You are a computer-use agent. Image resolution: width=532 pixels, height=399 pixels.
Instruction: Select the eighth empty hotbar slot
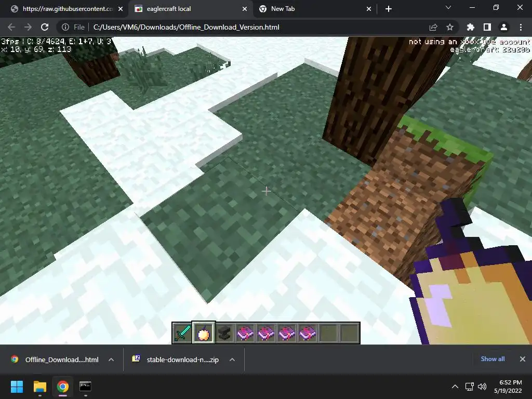pos(329,333)
